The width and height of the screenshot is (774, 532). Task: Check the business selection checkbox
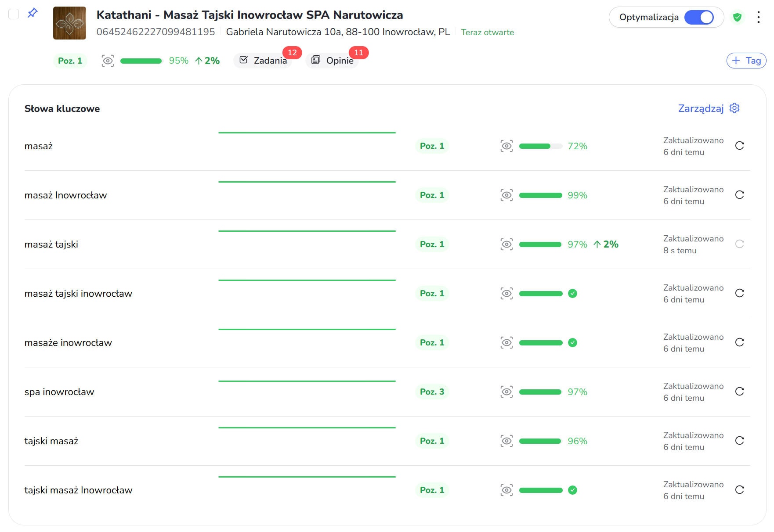point(14,14)
